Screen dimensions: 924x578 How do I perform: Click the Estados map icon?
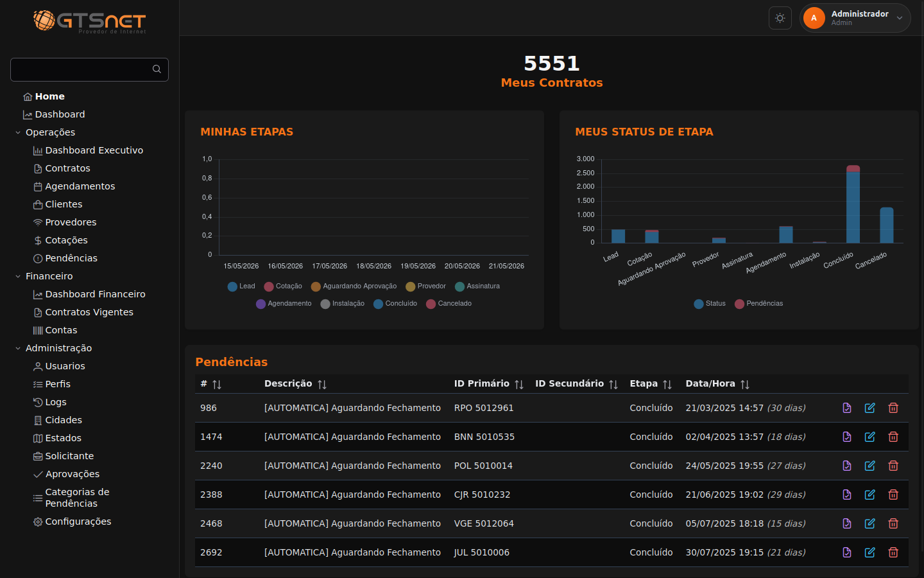click(x=38, y=438)
